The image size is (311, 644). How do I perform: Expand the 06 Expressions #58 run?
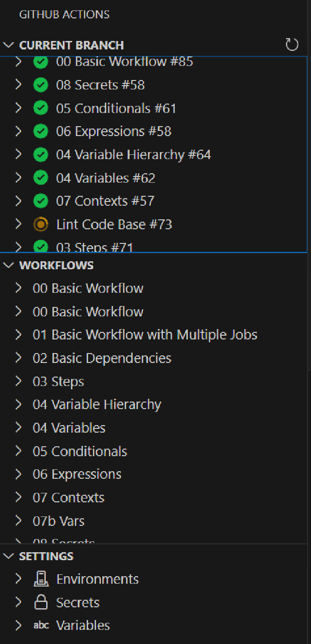(18, 131)
